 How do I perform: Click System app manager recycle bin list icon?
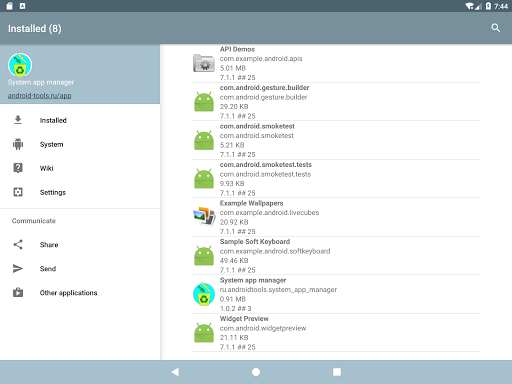coord(204,294)
